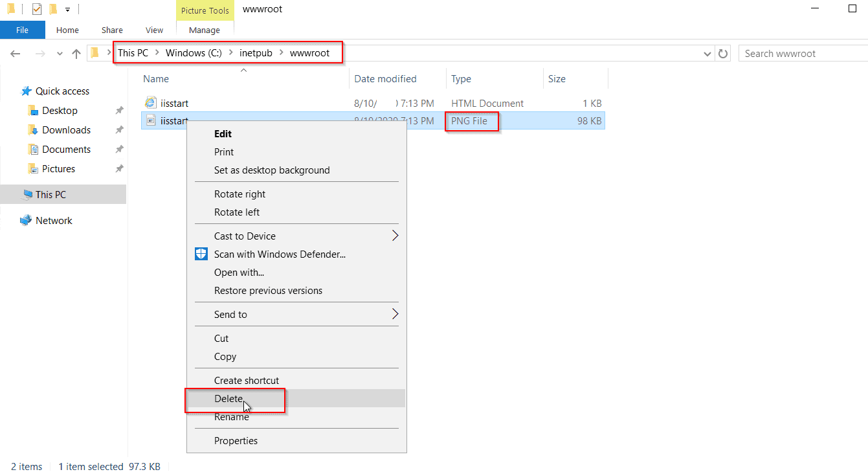Click the Back navigation arrow
Image resolution: width=868 pixels, height=472 pixels.
pyautogui.click(x=16, y=54)
